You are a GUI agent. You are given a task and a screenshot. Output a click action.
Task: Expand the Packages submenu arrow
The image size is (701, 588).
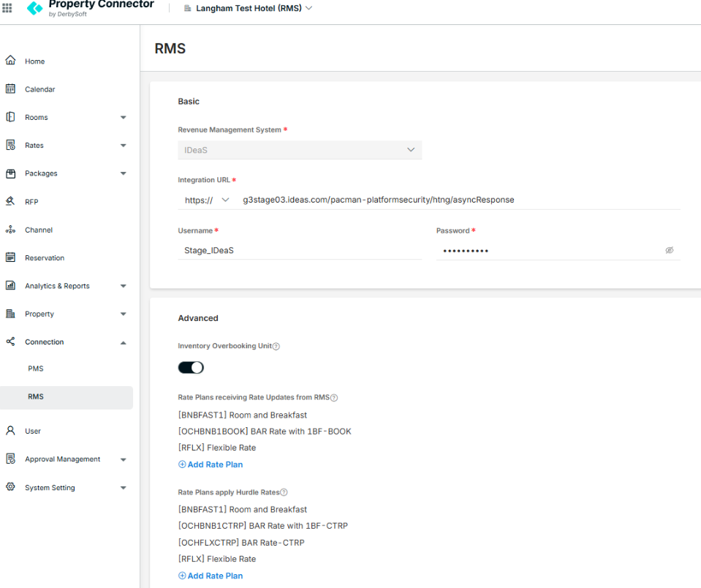click(124, 173)
